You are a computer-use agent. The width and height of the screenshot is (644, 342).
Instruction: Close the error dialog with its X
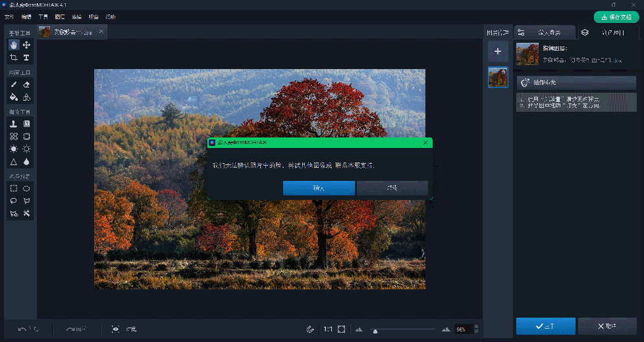[x=425, y=143]
